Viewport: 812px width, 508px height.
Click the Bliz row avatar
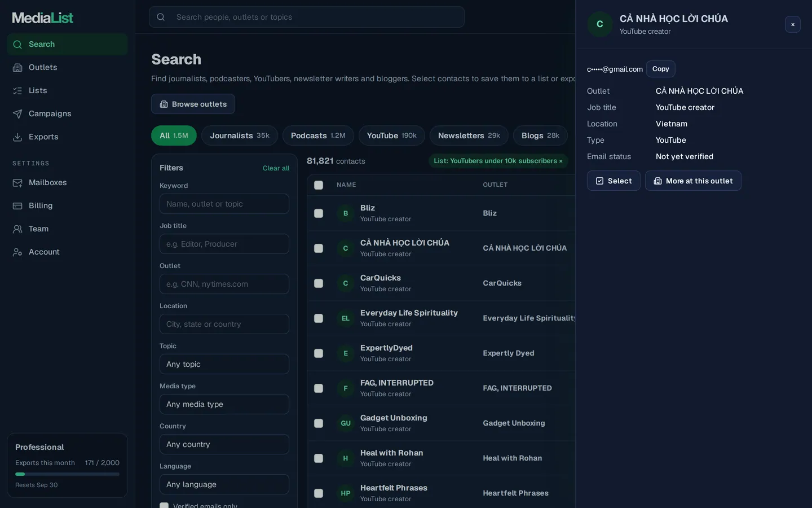tap(346, 213)
